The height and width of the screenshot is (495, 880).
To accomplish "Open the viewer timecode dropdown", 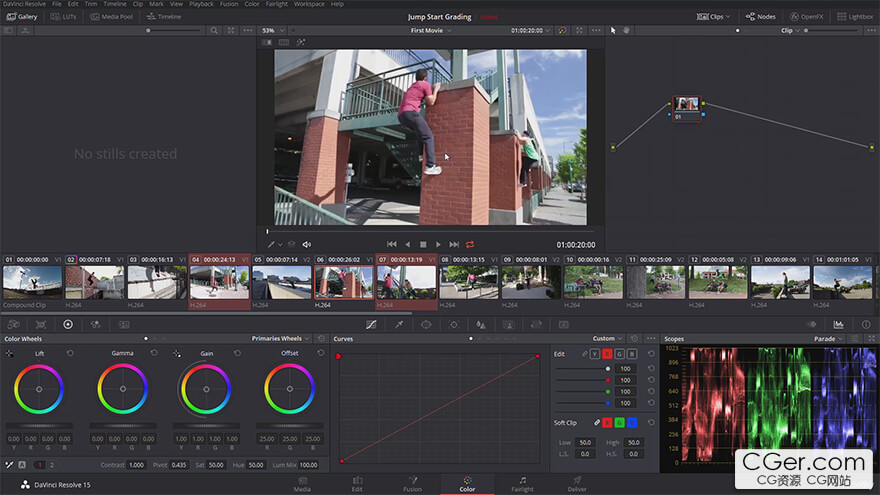I will pos(530,30).
